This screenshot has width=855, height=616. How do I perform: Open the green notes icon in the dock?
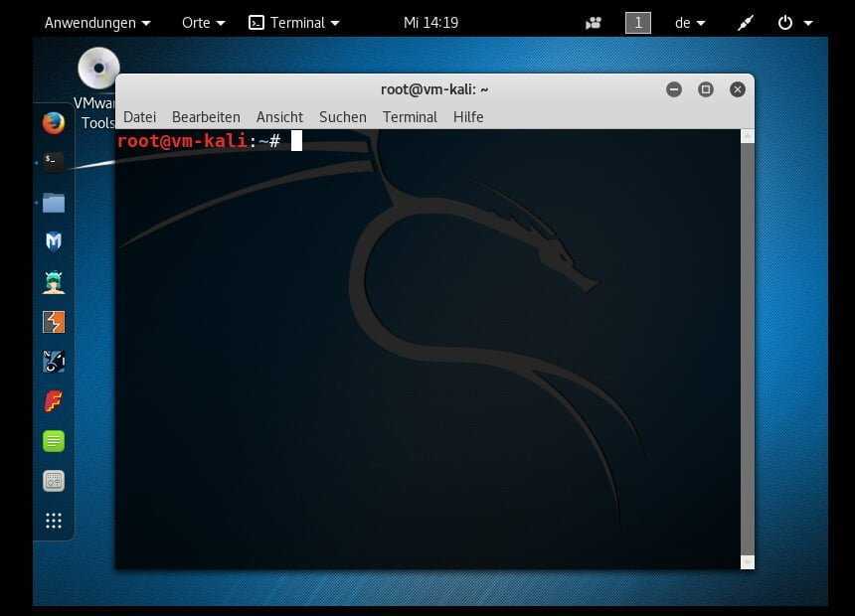point(54,441)
